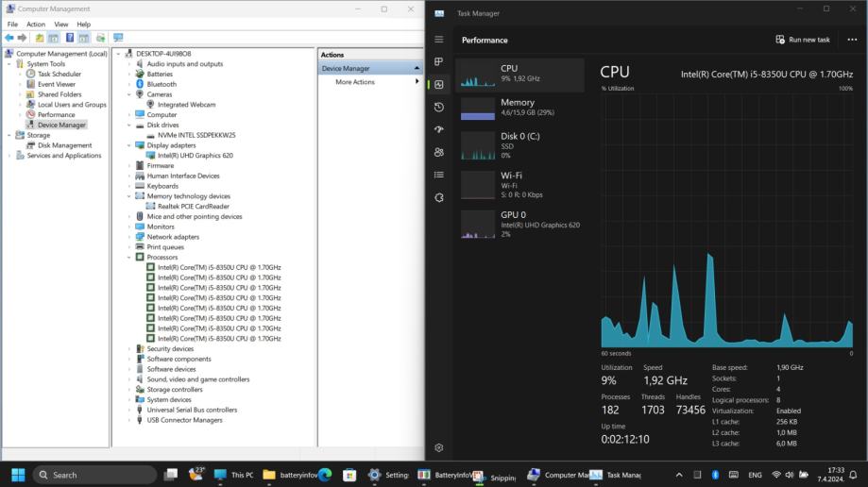The height and width of the screenshot is (487, 868).
Task: Collapse the Processors device category
Action: (129, 258)
